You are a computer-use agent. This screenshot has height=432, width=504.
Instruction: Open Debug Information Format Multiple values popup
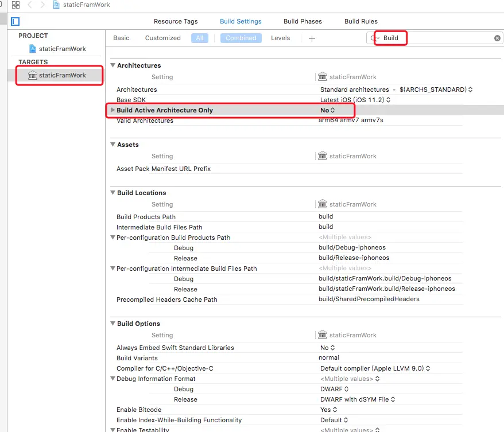click(x=350, y=379)
